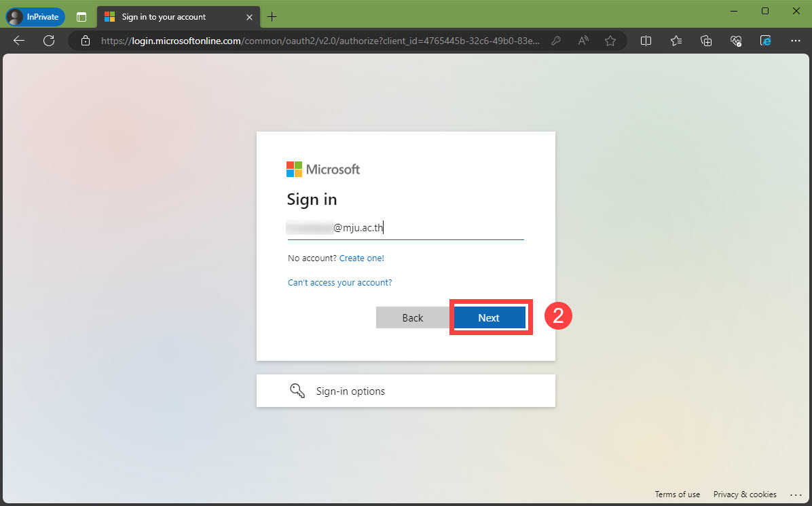812x506 pixels.
Task: Click the Back button in sign-in form
Action: pyautogui.click(x=412, y=318)
